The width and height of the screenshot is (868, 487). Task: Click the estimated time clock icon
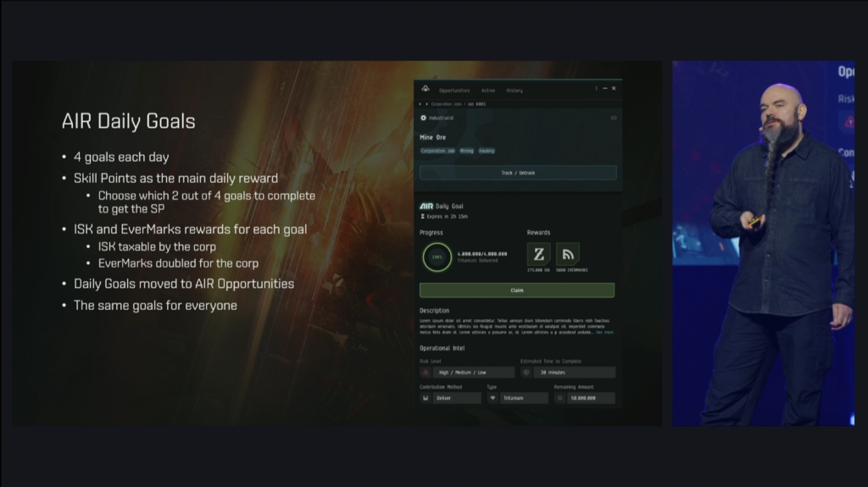point(526,373)
